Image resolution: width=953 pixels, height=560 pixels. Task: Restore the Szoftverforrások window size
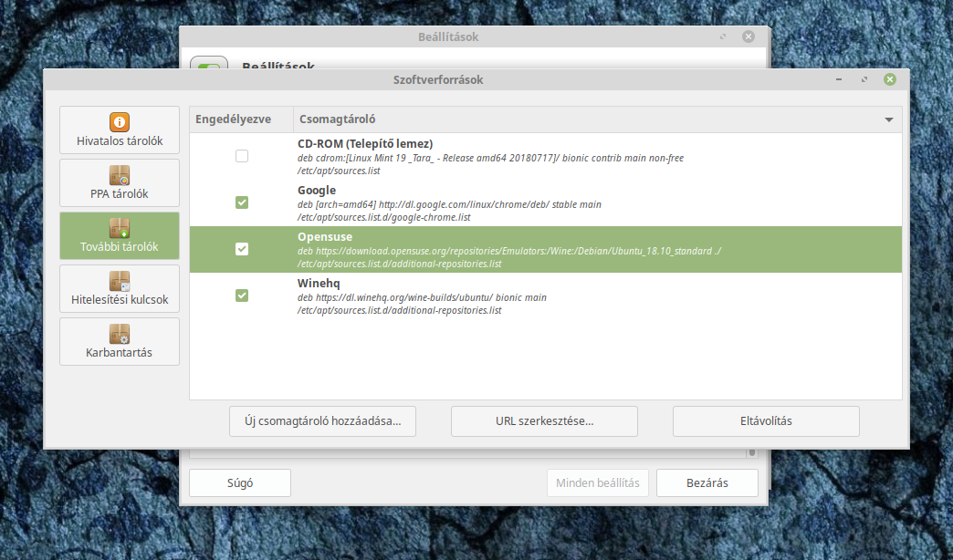coord(864,80)
